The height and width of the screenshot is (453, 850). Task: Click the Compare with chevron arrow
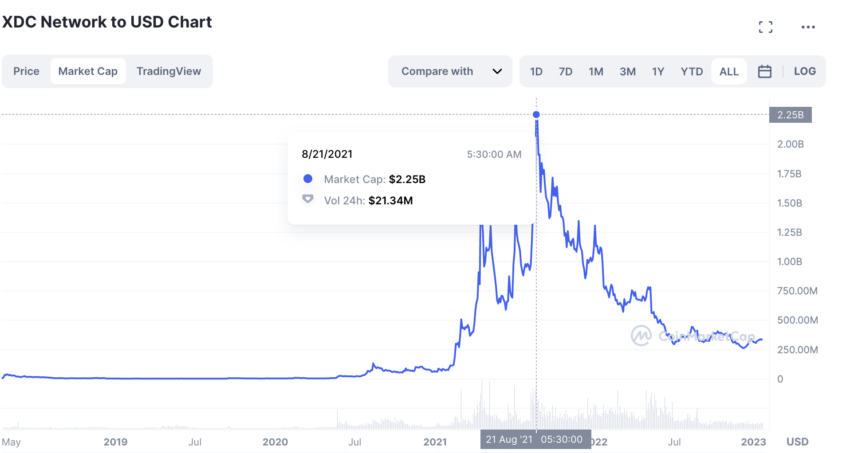[x=496, y=71]
